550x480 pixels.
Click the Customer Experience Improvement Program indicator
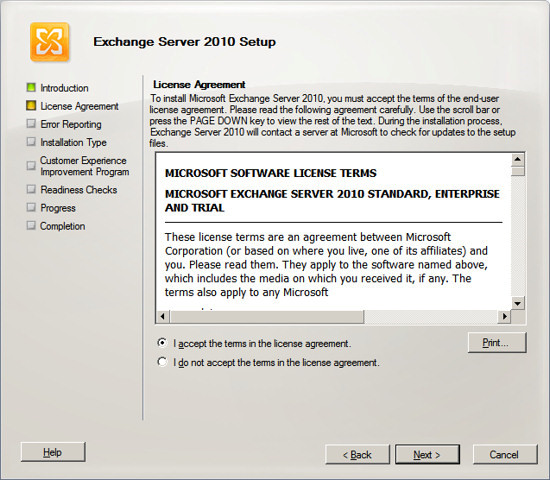click(x=31, y=165)
